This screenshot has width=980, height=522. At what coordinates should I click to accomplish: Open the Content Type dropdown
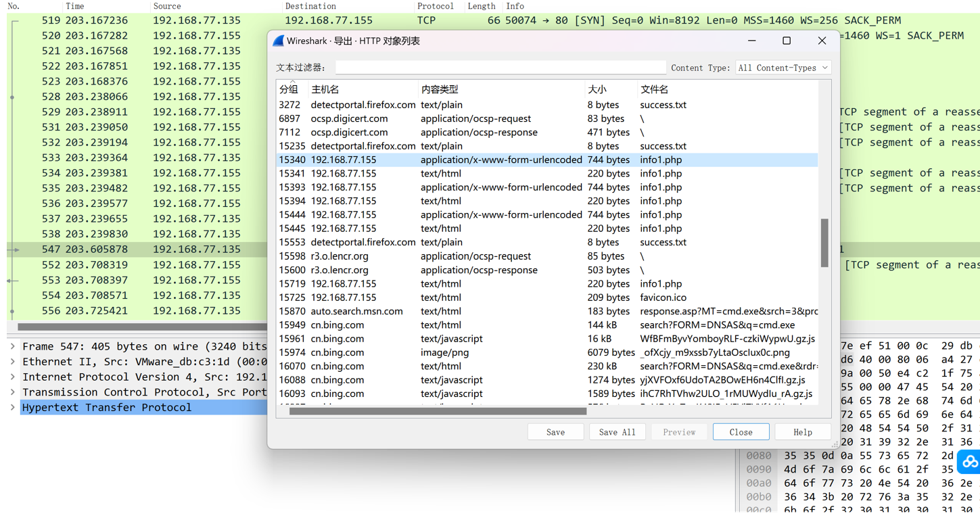click(x=783, y=68)
